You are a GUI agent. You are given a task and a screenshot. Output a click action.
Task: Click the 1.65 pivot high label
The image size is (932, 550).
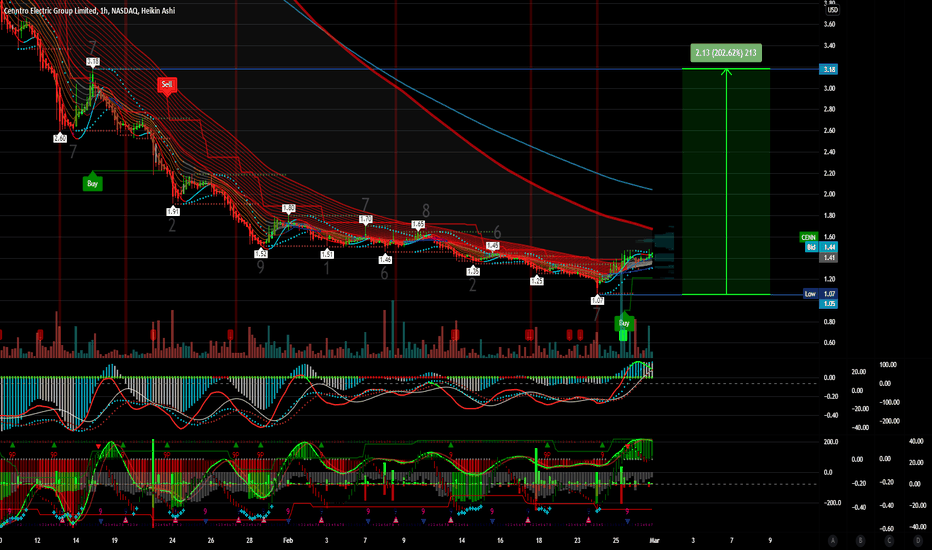point(418,225)
